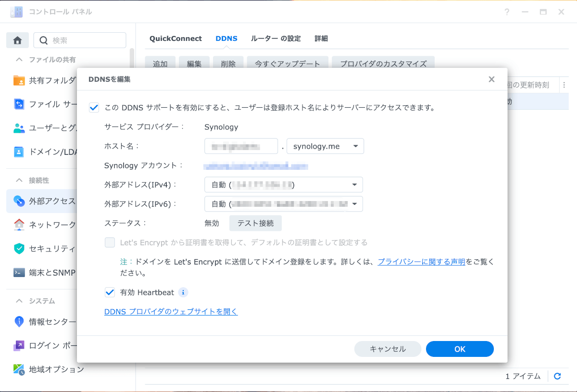Open Shared Folder icon in sidebar
Screen dimensions: 577x392
[x=19, y=80]
